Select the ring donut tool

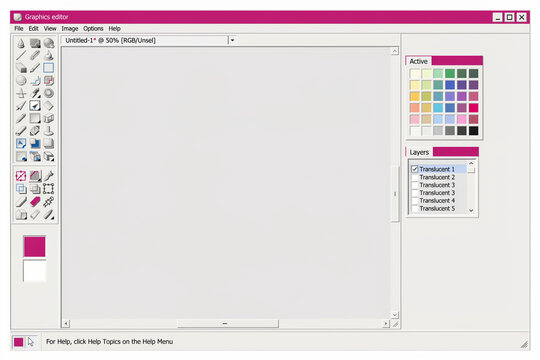(x=49, y=93)
